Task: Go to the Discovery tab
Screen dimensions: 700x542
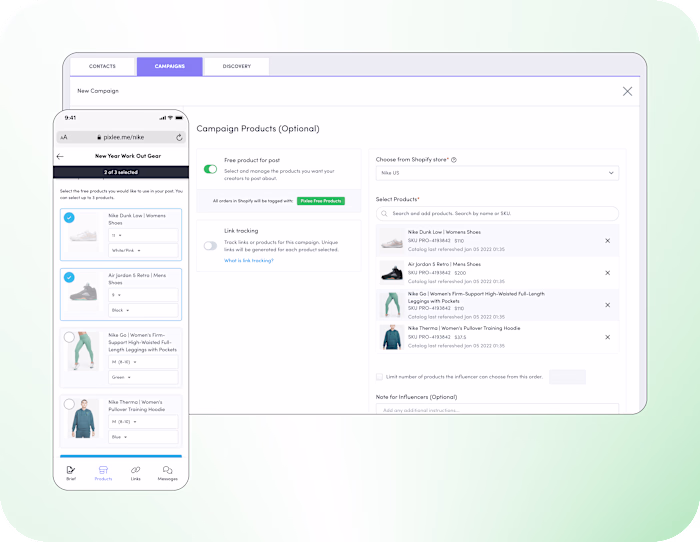Action: coord(237,66)
